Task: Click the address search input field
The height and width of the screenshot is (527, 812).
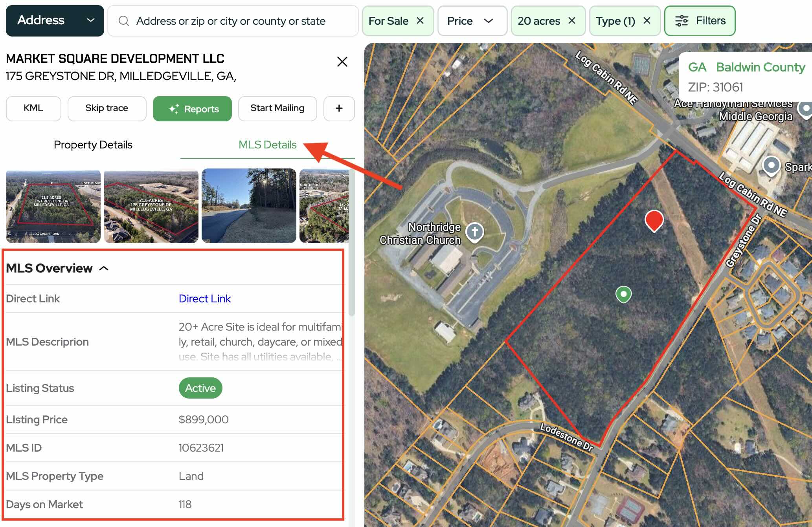Action: (233, 21)
